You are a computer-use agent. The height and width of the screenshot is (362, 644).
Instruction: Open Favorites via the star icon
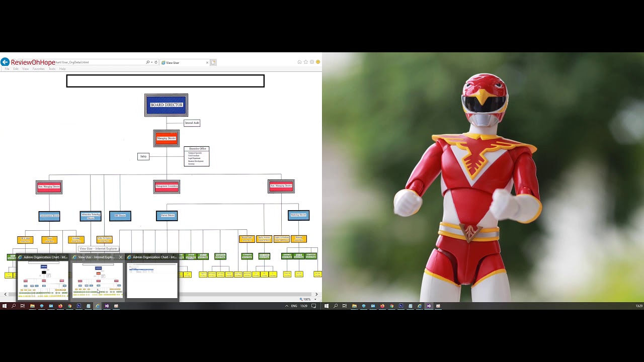coord(305,62)
